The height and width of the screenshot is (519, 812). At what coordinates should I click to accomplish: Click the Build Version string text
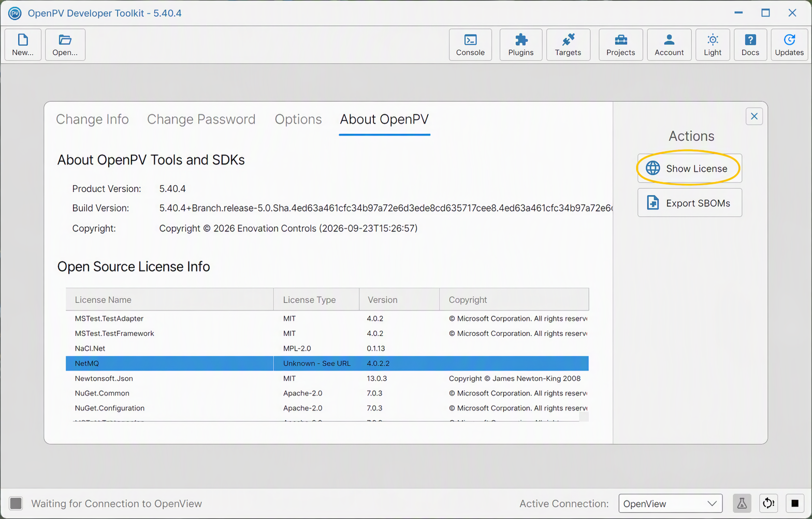pos(386,208)
